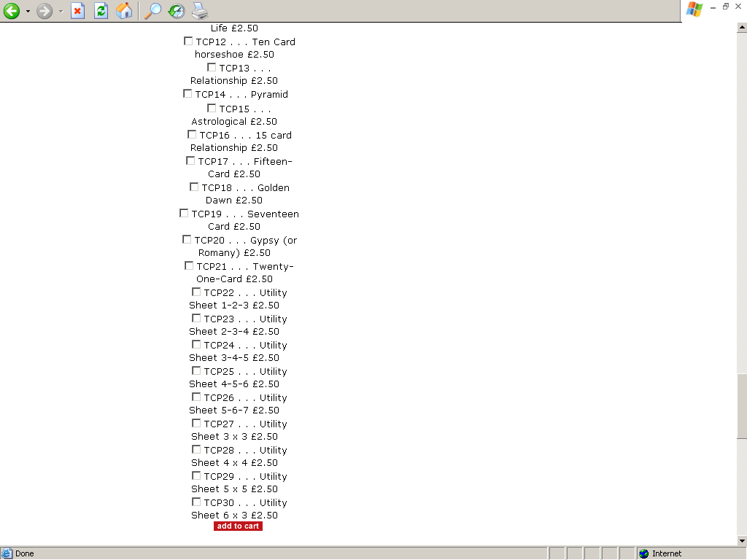Check TCP27 Utility Sheet 3 x 3

point(196,424)
